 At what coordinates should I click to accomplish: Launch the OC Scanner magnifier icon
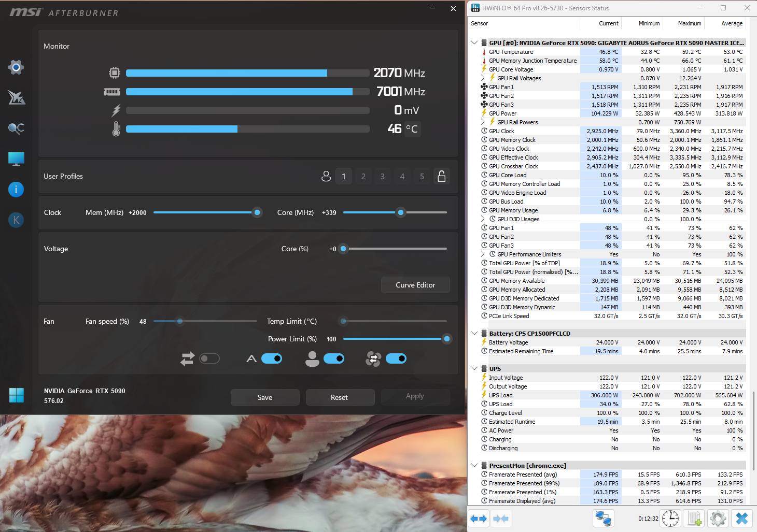tap(16, 128)
